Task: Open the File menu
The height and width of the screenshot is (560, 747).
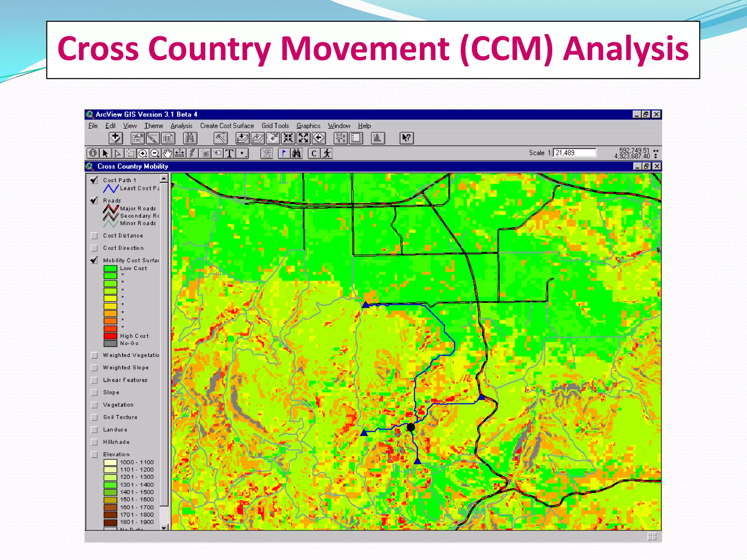Action: (x=93, y=126)
